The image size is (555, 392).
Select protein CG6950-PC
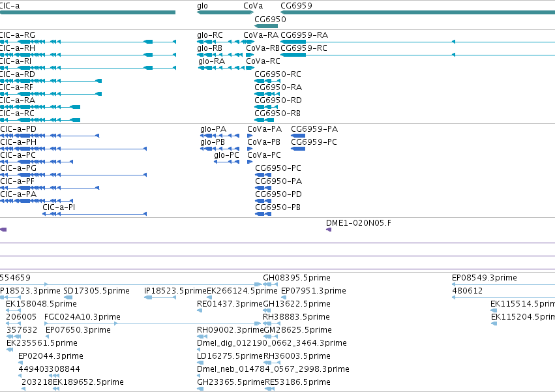(x=263, y=175)
